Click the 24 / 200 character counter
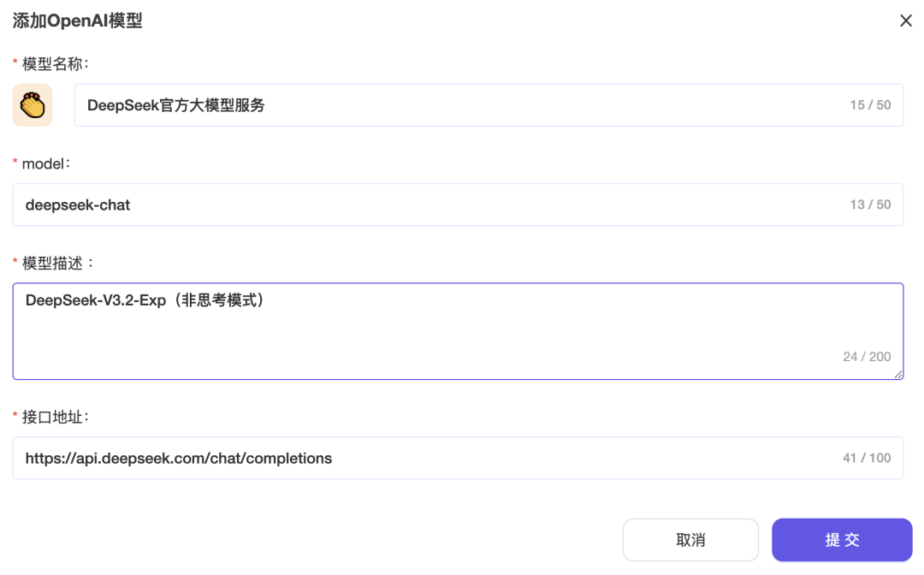 (x=867, y=357)
